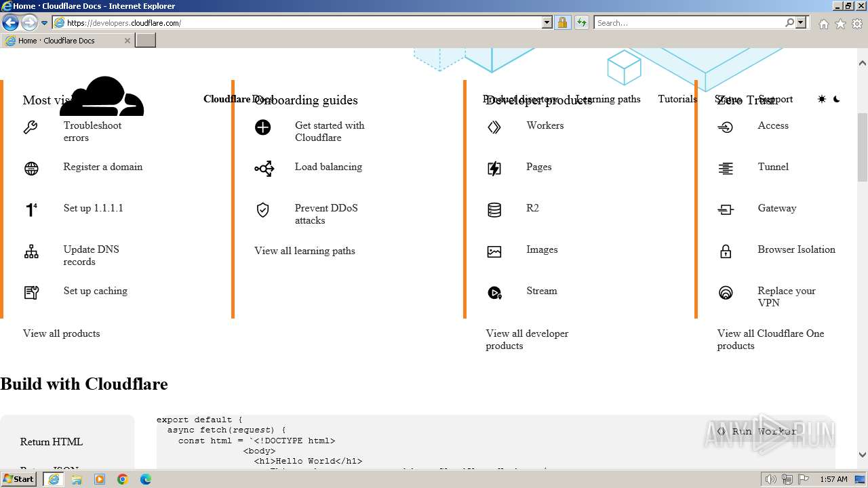This screenshot has height=488, width=868.
Task: Open the Workers link
Action: pos(545,125)
